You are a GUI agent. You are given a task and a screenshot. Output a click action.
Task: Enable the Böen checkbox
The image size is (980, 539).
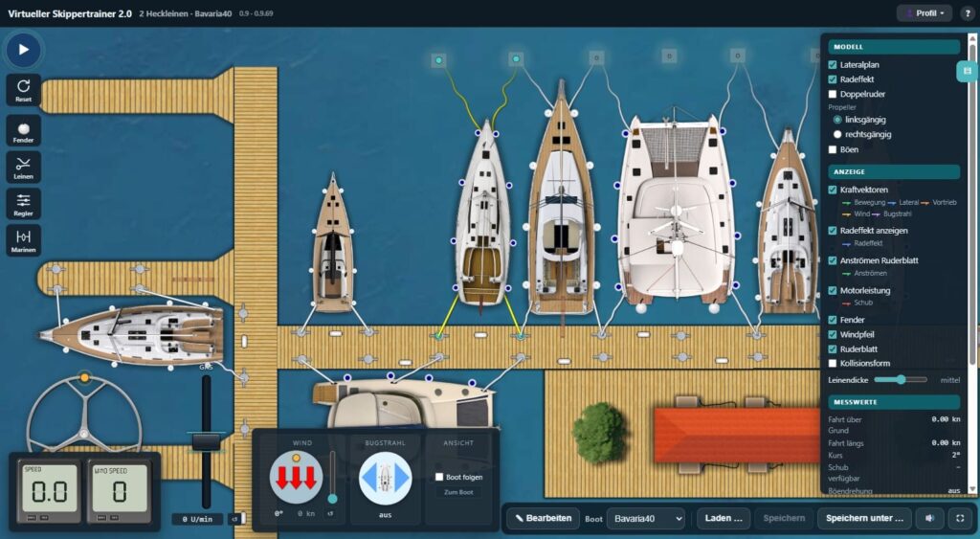[833, 149]
